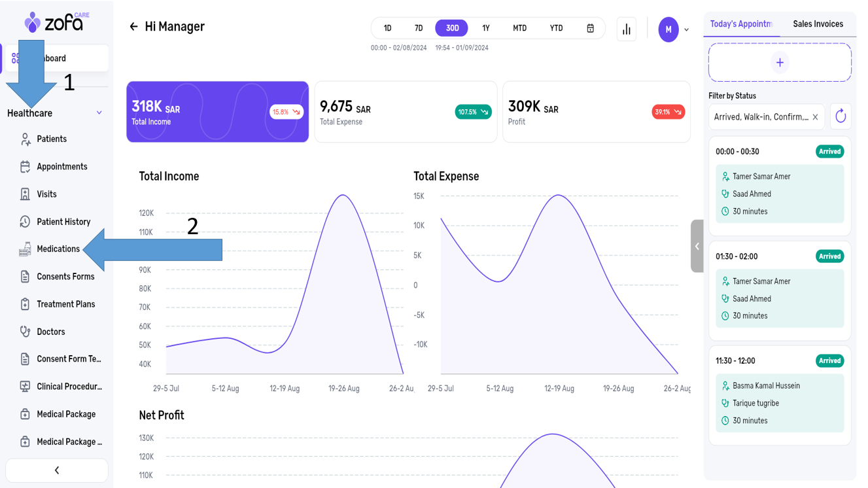Switch to the Sales Invoices tab
Screen dimensions: 868x488
click(x=818, y=24)
